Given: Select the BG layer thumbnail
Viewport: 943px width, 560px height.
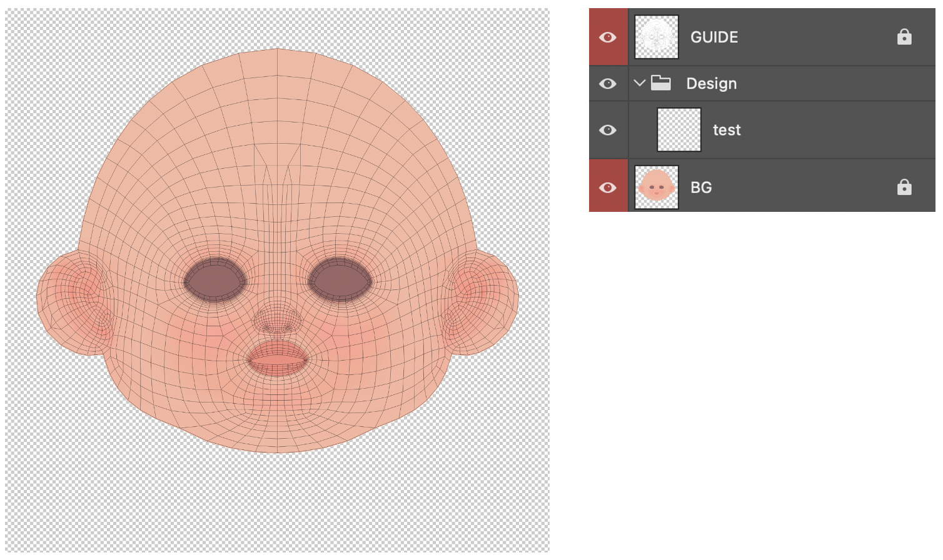Looking at the screenshot, I should 657,187.
